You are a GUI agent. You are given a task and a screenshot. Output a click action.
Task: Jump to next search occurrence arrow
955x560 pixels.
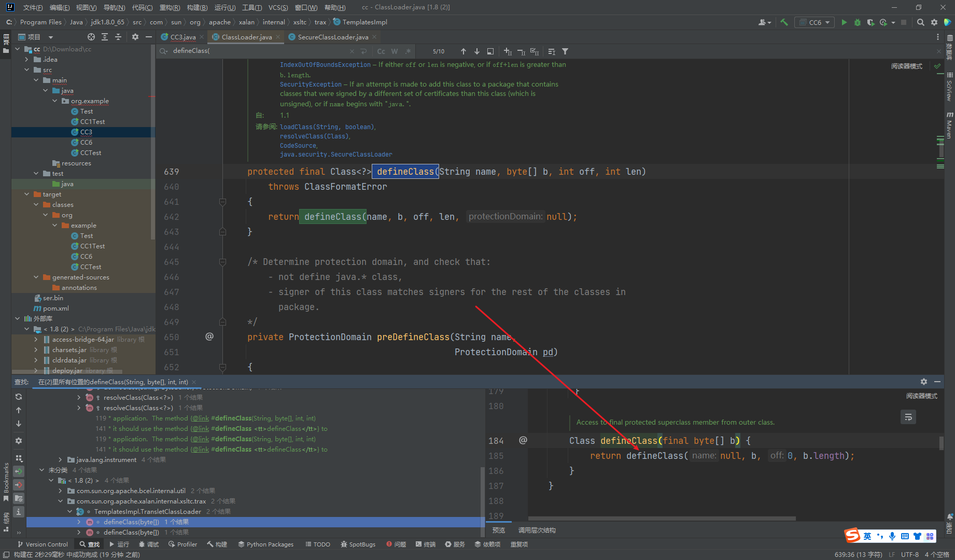point(477,51)
